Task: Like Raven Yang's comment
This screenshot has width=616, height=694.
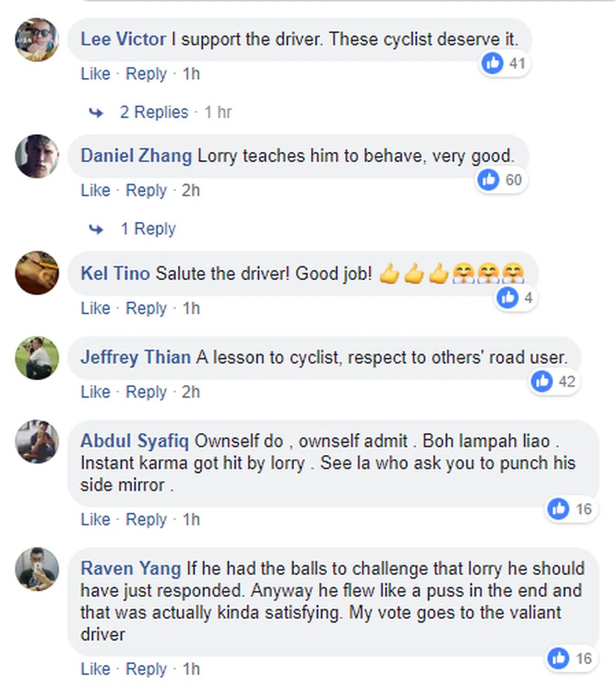Action: tap(95, 669)
